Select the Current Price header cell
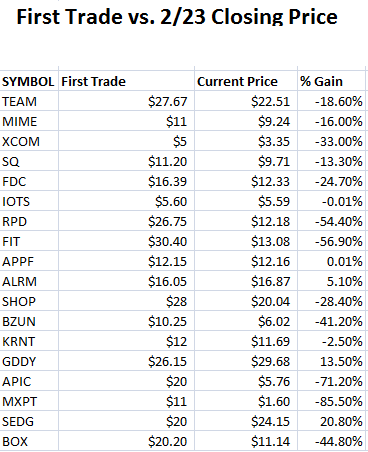 tap(246, 81)
